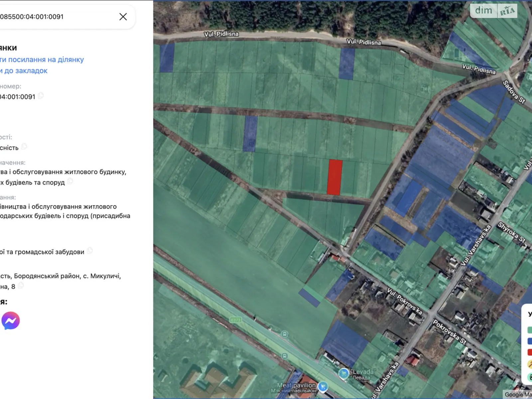Copy the cadastral number 04:001:0091
Viewport: 532px width, 399px height.
click(41, 96)
